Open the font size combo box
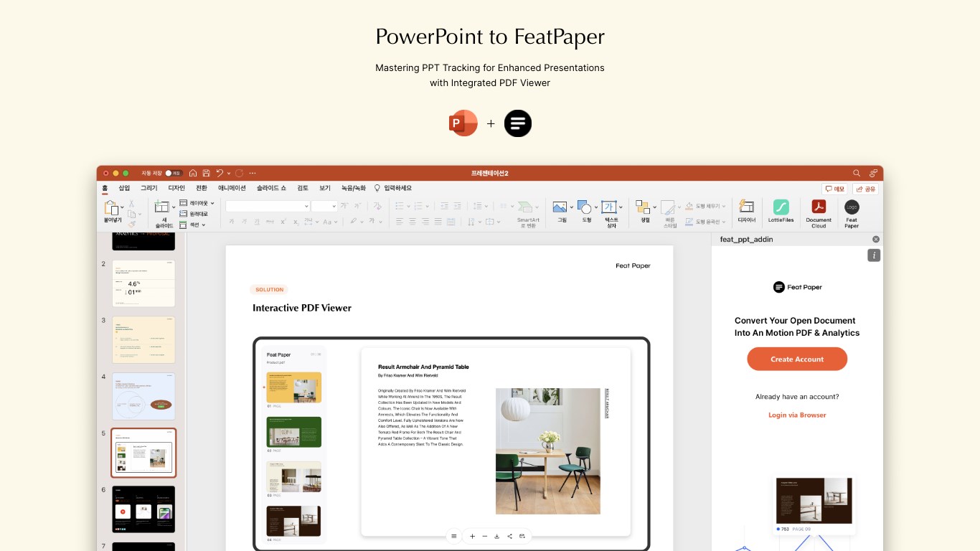This screenshot has width=980, height=551. (x=324, y=206)
